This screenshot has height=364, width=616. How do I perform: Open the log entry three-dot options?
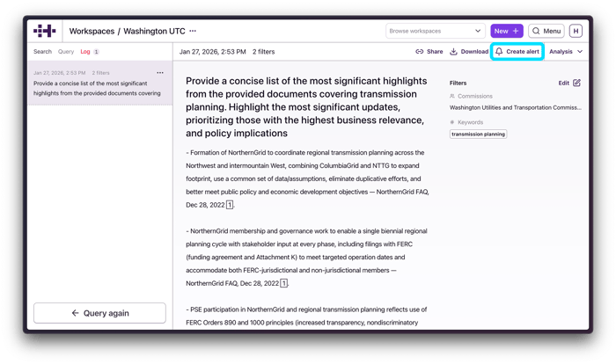[159, 73]
